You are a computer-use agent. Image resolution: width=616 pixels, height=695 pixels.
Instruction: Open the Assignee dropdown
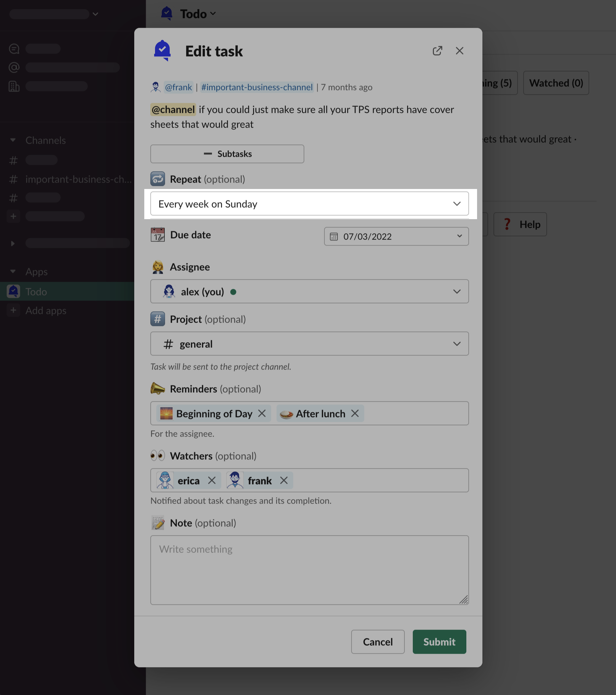click(x=309, y=292)
